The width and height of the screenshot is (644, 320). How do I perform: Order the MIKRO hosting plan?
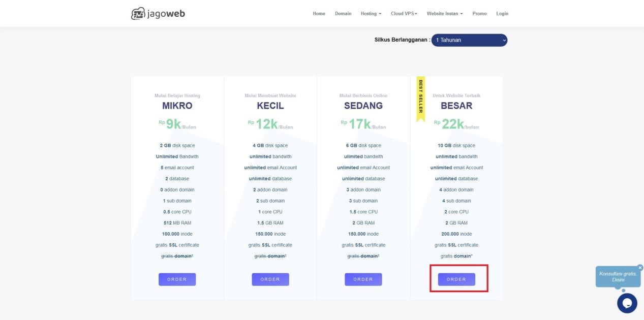177,279
